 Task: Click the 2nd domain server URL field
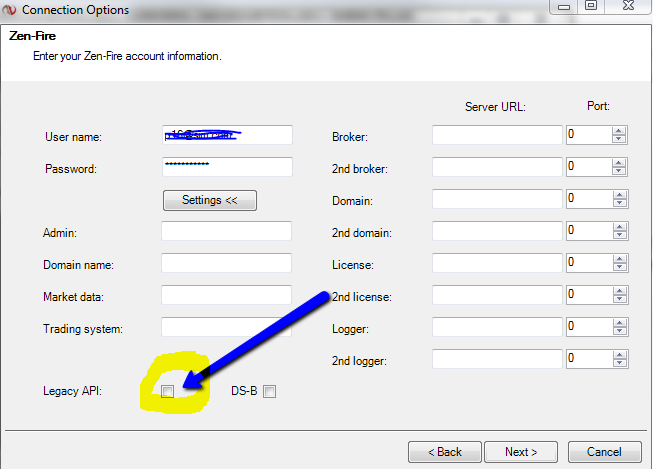497,231
